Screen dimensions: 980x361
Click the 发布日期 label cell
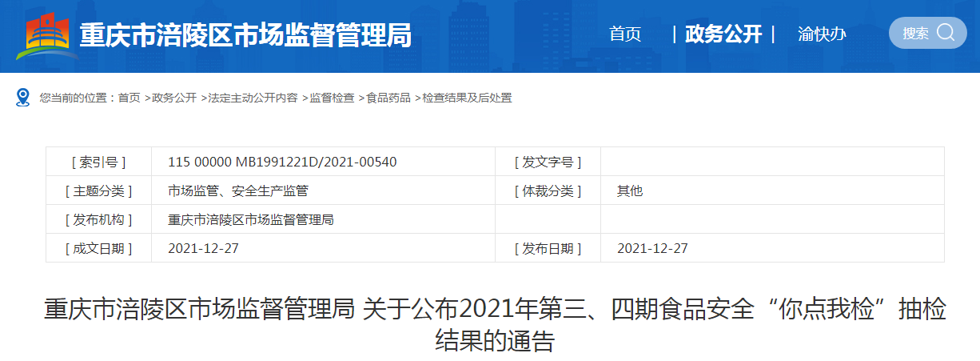click(x=548, y=248)
